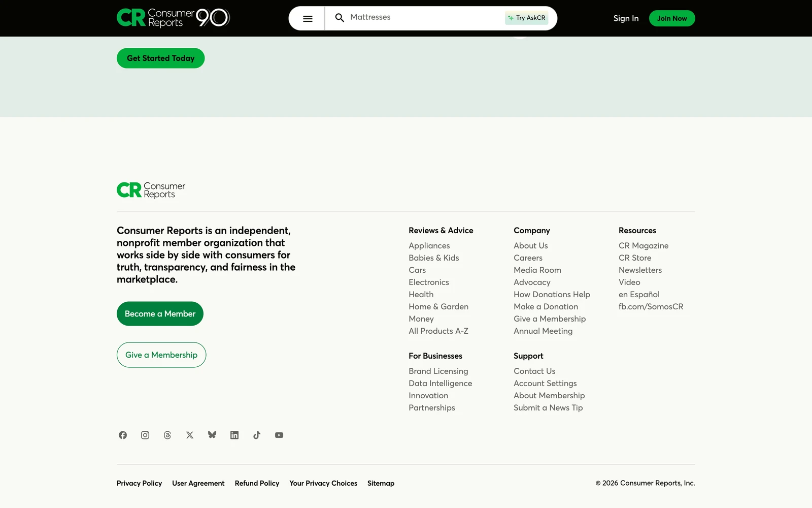Viewport: 812px width, 508px height.
Task: Open Sitemap footer link
Action: [381, 484]
